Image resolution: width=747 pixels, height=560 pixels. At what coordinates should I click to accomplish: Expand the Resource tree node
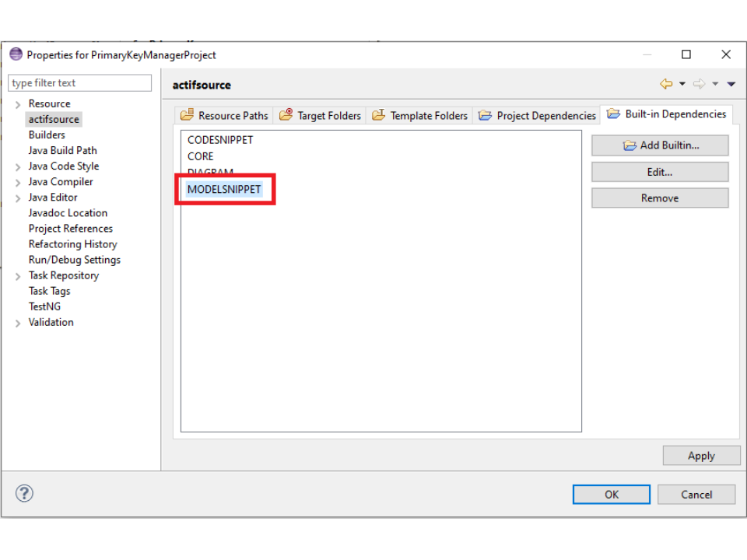(18, 104)
